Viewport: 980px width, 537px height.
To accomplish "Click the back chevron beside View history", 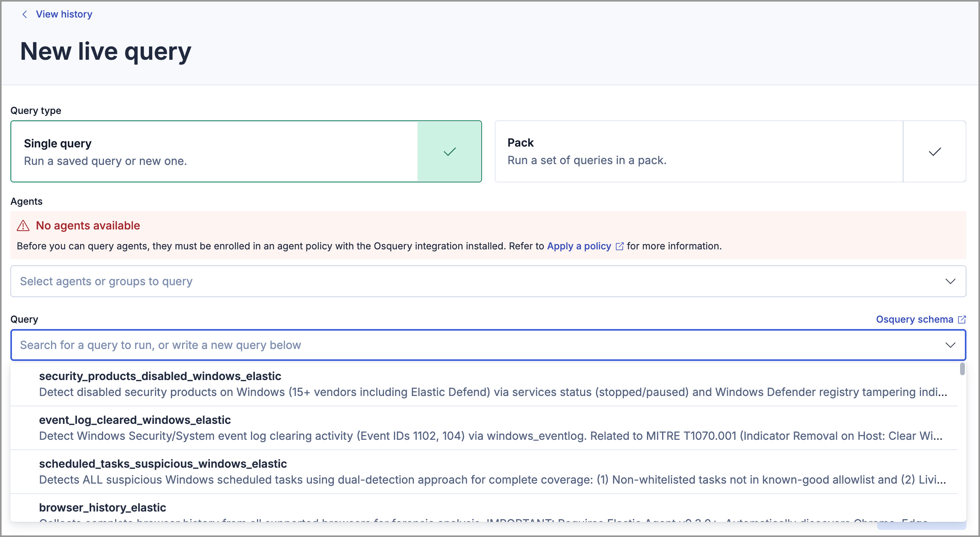I will [25, 14].
